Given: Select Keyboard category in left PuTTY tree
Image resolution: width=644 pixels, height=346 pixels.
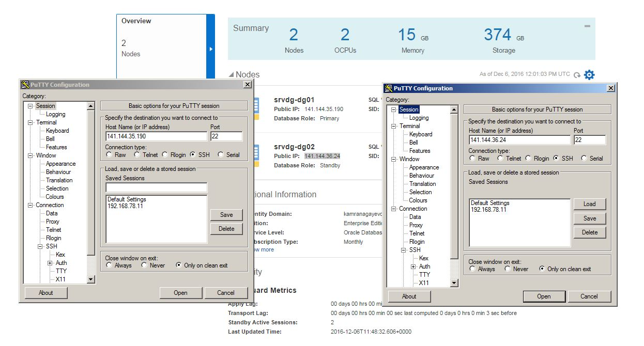Looking at the screenshot, I should 57,131.
